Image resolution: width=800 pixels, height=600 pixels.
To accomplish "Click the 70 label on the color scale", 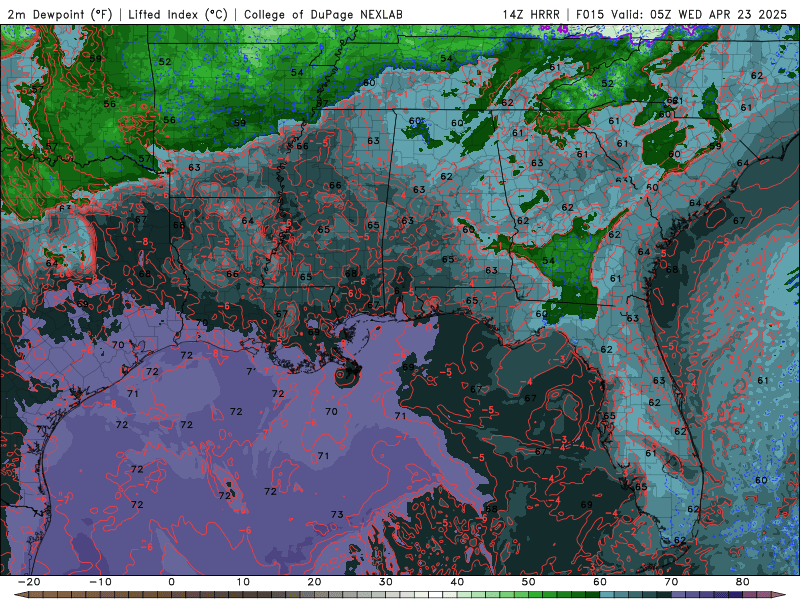I will click(x=671, y=582).
